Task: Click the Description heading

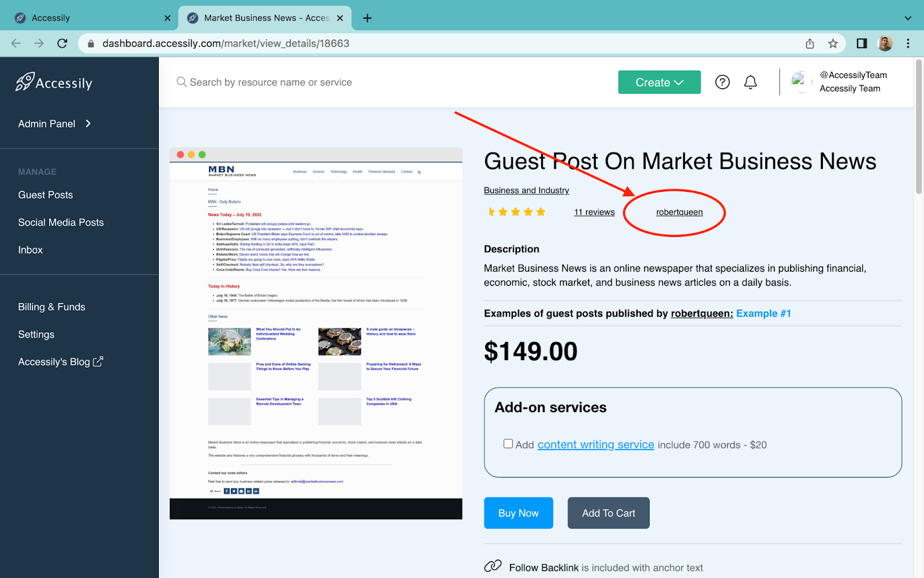Action: (512, 249)
